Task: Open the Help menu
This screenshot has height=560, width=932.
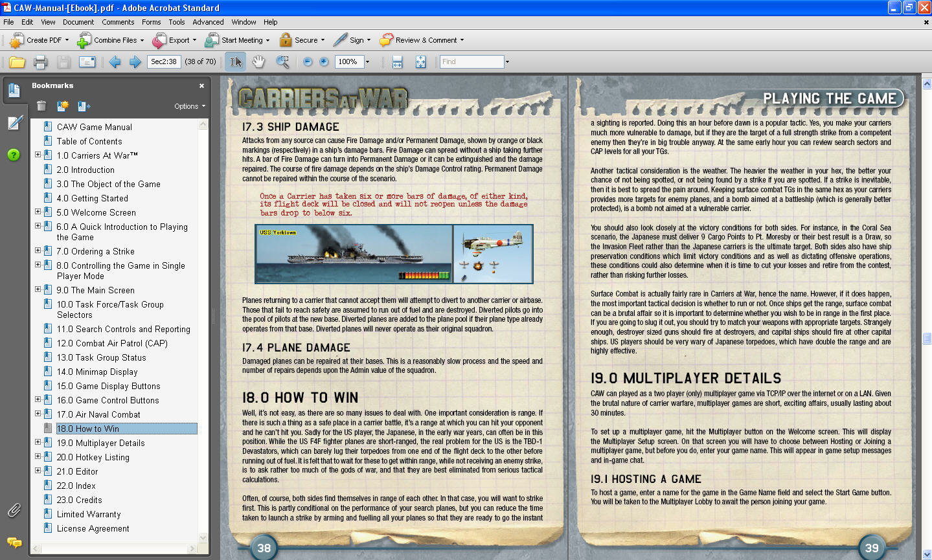Action: (x=270, y=22)
